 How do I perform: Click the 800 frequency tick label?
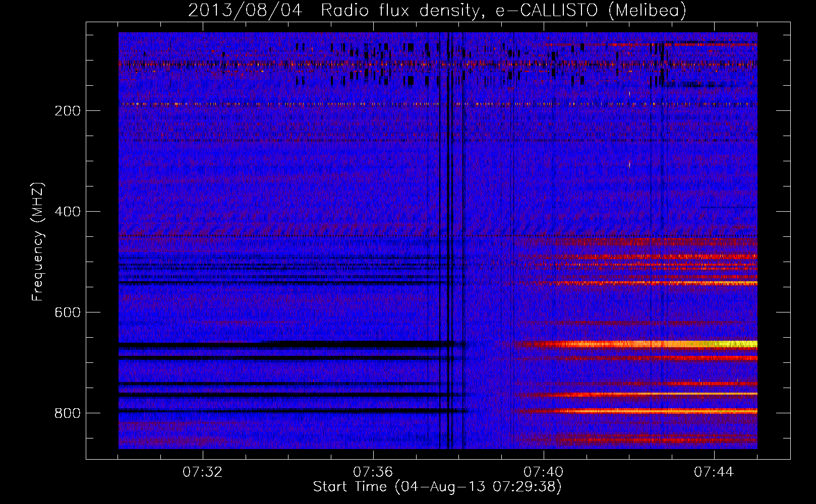point(68,413)
